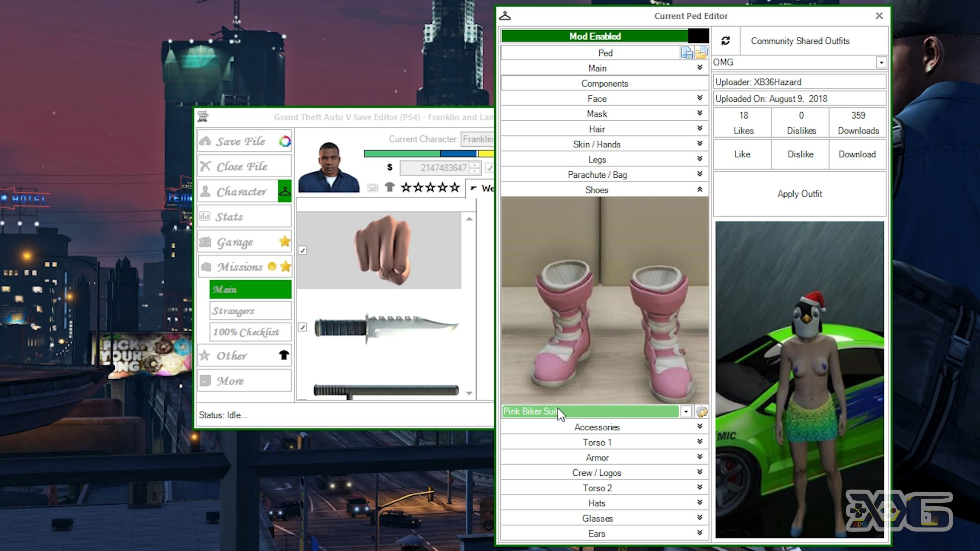Click the hanger icon in Ped Editor title bar
The height and width of the screenshot is (551, 980).
click(505, 16)
